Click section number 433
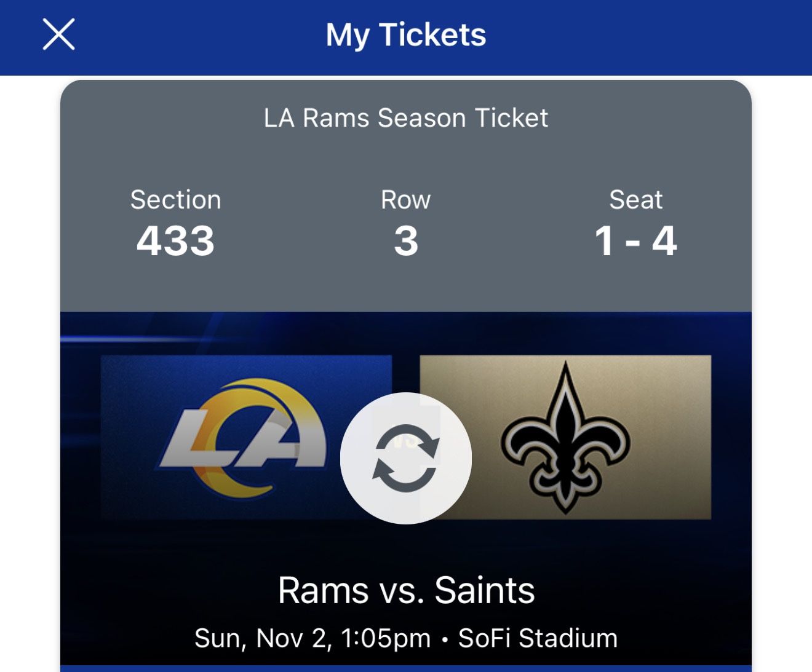The height and width of the screenshot is (672, 812). tap(175, 240)
